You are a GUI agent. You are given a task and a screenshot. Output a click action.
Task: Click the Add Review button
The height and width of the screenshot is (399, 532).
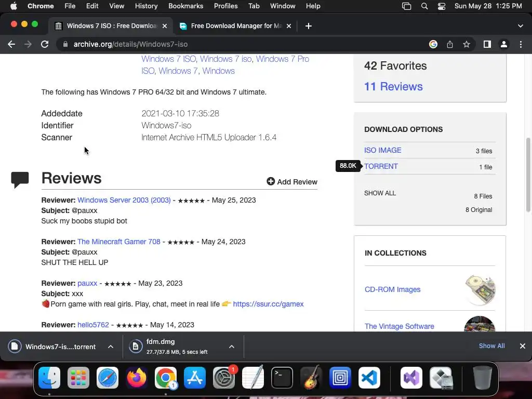pos(292,181)
